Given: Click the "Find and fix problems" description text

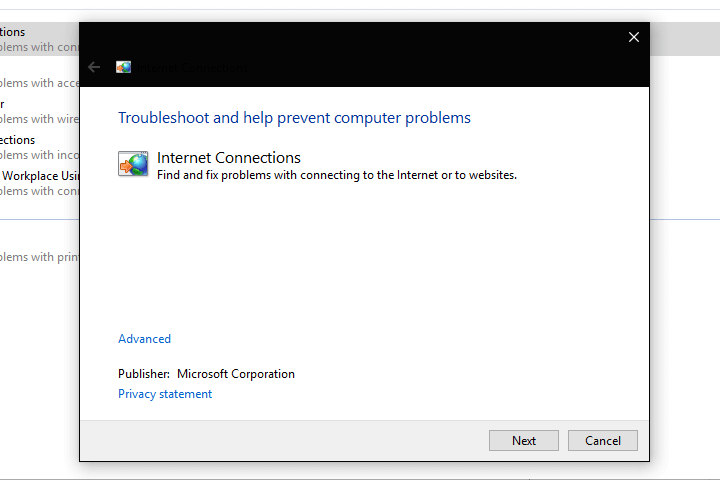Looking at the screenshot, I should point(337,175).
